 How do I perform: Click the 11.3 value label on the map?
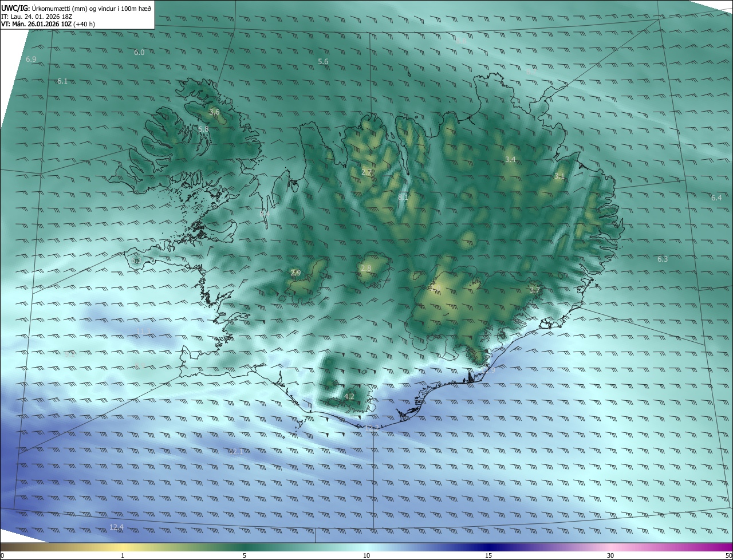pyautogui.click(x=144, y=332)
